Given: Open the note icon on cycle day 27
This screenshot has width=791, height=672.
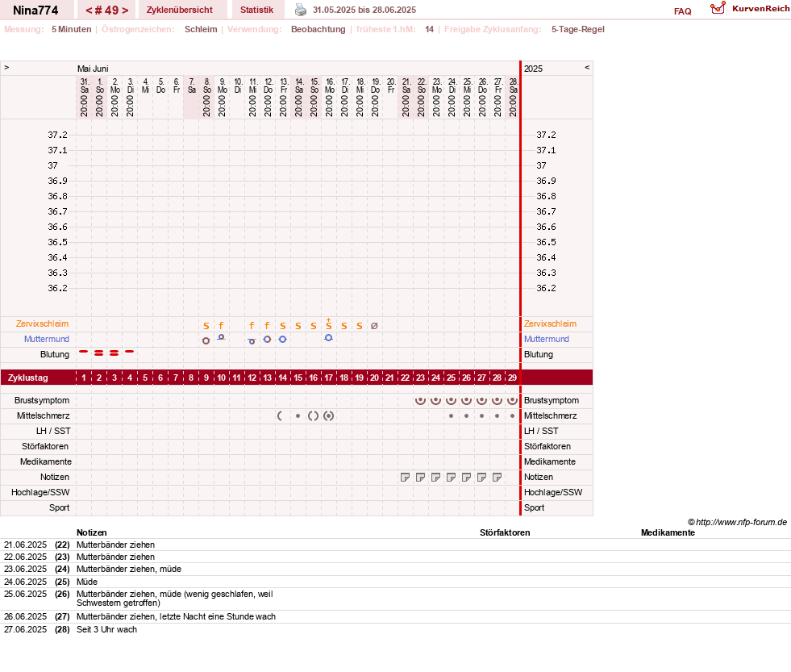Looking at the screenshot, I should pos(481,477).
